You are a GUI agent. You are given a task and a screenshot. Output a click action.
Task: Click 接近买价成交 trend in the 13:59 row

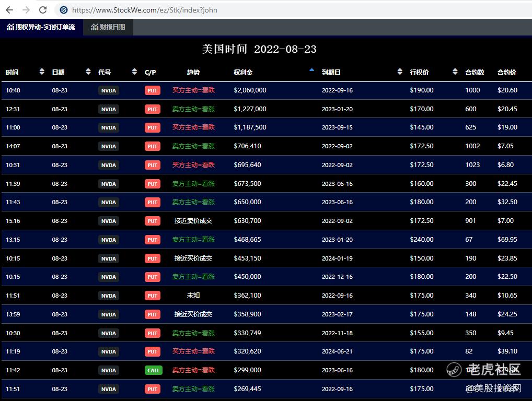[193, 314]
